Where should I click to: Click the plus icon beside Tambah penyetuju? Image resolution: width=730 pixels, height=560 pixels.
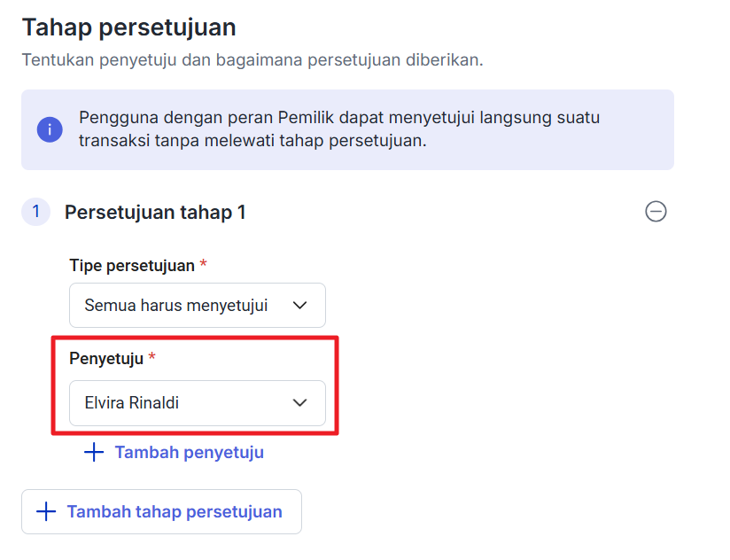coord(93,453)
